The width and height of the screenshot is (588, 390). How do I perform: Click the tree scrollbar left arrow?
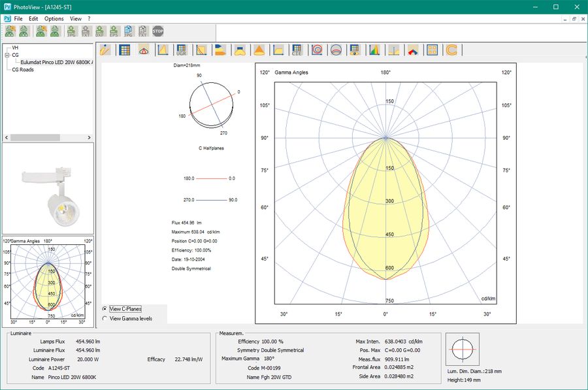tap(7, 138)
